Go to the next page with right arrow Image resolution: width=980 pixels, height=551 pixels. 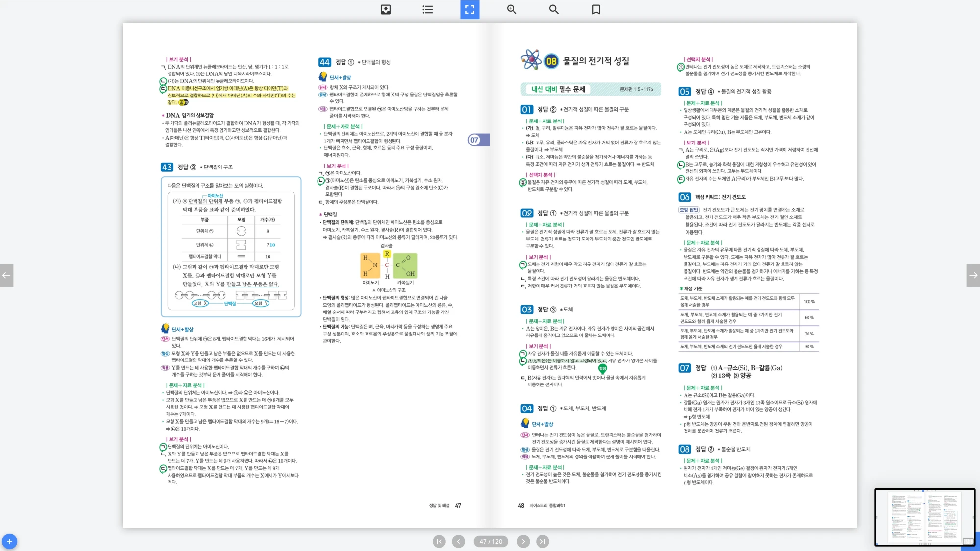[973, 275]
